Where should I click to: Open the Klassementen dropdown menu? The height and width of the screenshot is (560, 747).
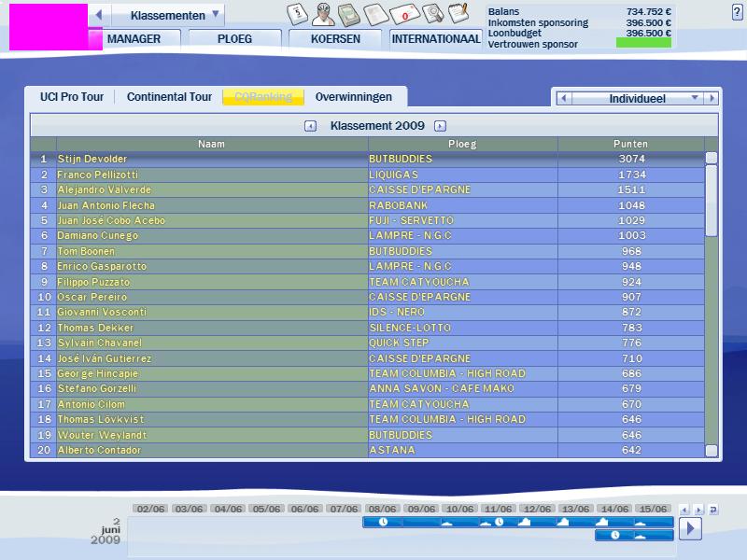tap(216, 15)
